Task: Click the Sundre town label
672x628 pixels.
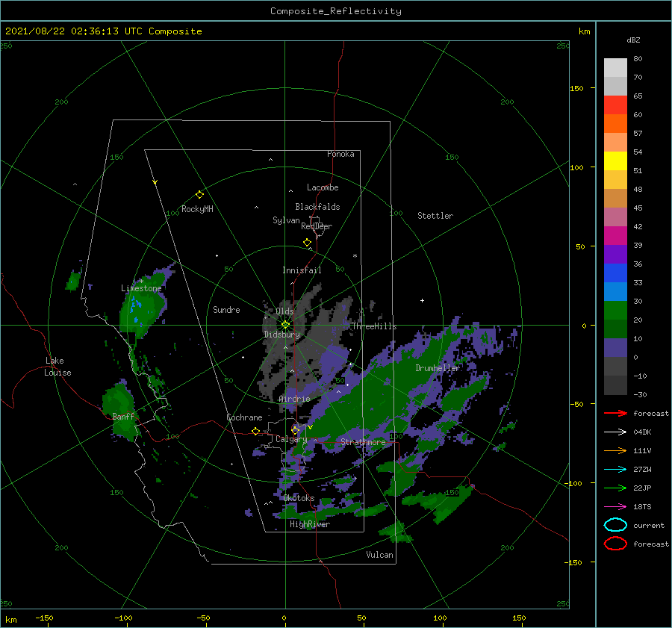Action: (x=227, y=310)
